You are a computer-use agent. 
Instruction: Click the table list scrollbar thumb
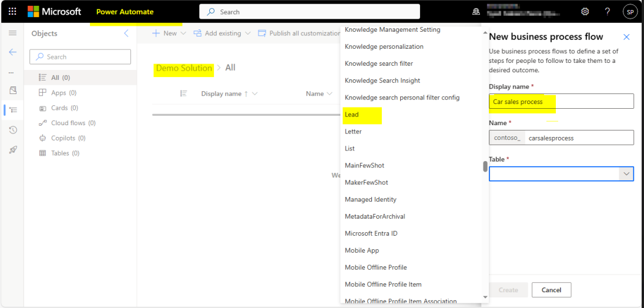click(485, 166)
